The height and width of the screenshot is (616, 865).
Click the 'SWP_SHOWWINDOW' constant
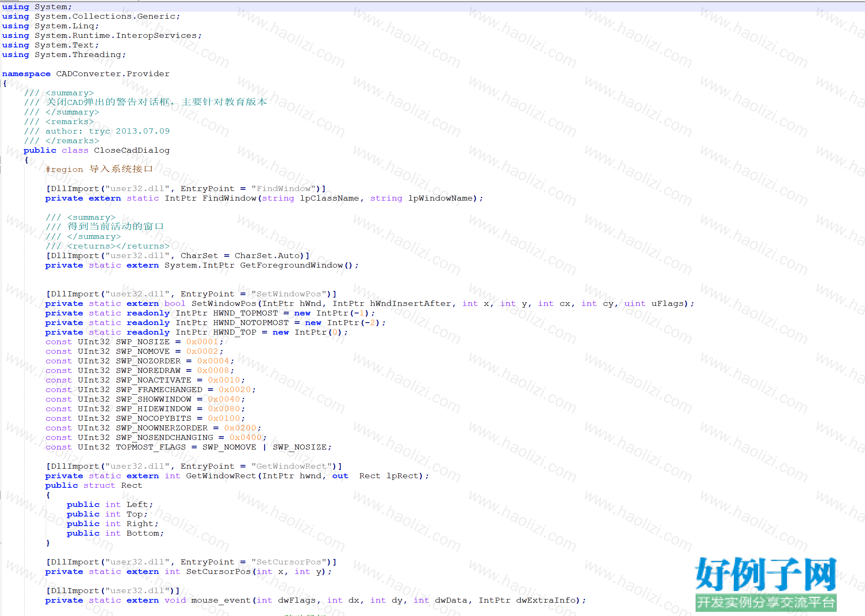(x=154, y=399)
